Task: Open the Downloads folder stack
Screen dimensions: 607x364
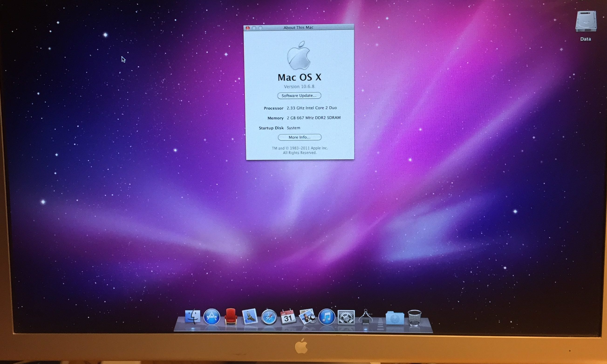Action: (x=395, y=318)
